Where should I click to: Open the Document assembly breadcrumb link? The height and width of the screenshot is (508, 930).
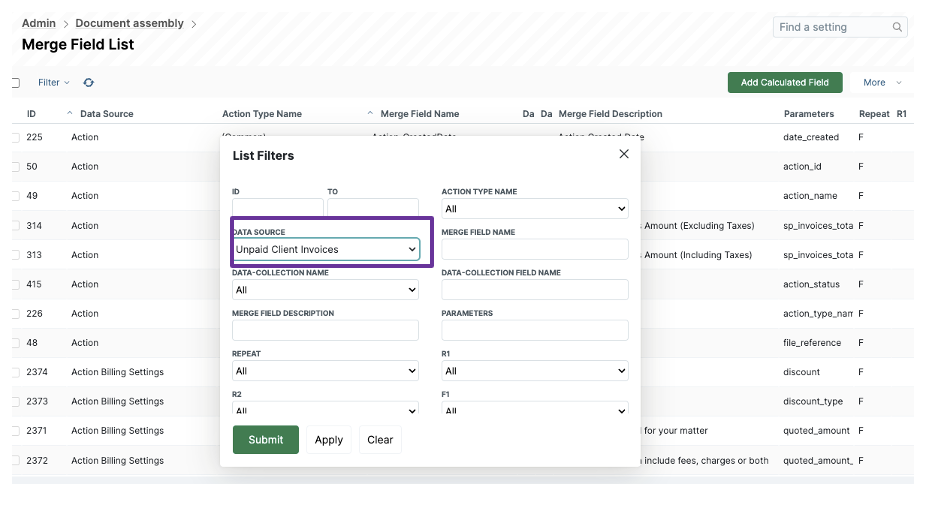pos(129,23)
